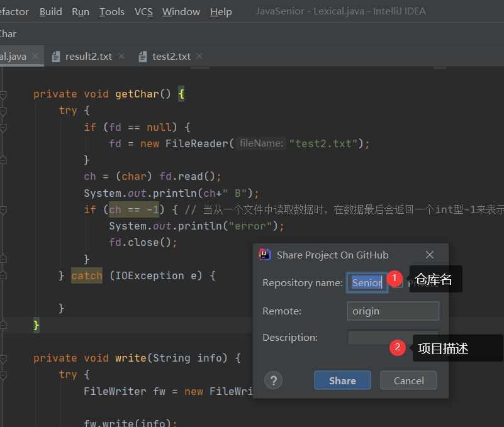504x427 pixels.
Task: Collapse the if fd == null fold marker
Action: [x=3, y=128]
